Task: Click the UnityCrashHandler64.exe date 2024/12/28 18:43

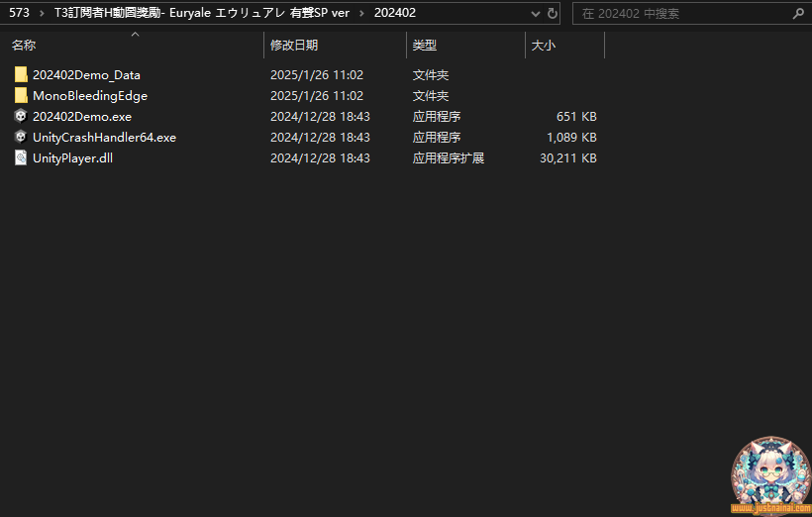Action: tap(320, 137)
